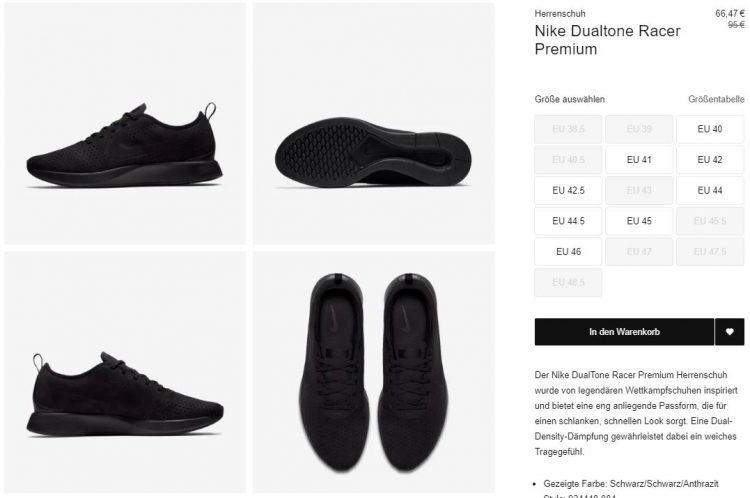Choose size EU 44
This screenshot has width=750, height=498.
coord(710,190)
